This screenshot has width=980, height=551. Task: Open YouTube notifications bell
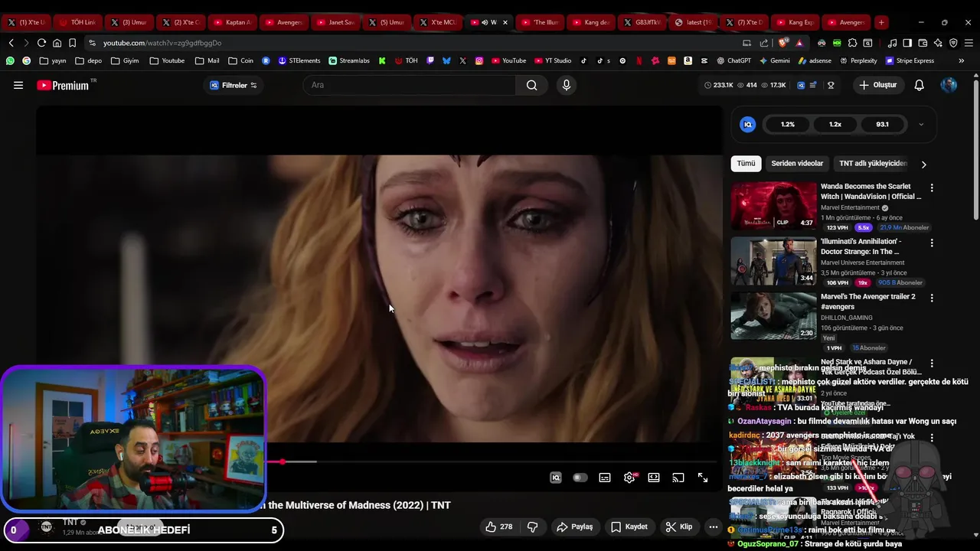(920, 85)
